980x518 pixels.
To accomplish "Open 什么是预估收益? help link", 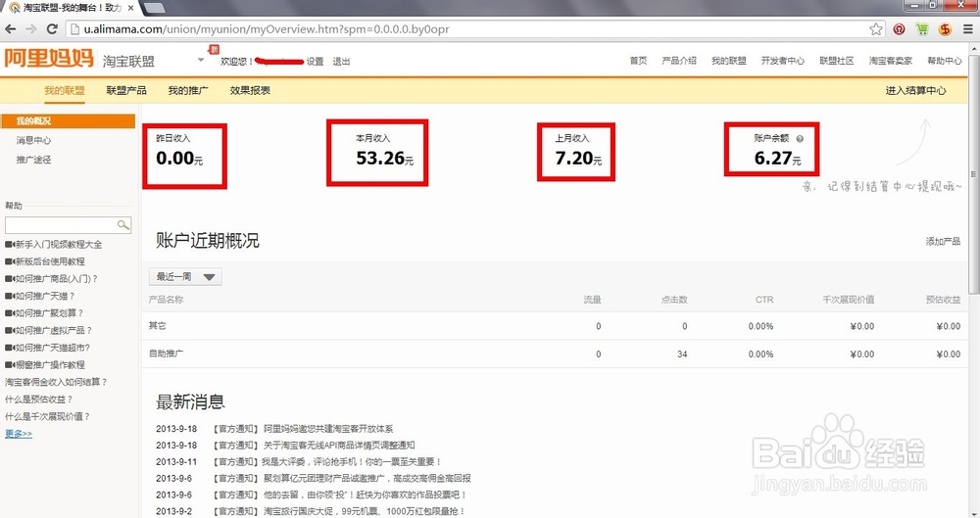I will [x=39, y=400].
